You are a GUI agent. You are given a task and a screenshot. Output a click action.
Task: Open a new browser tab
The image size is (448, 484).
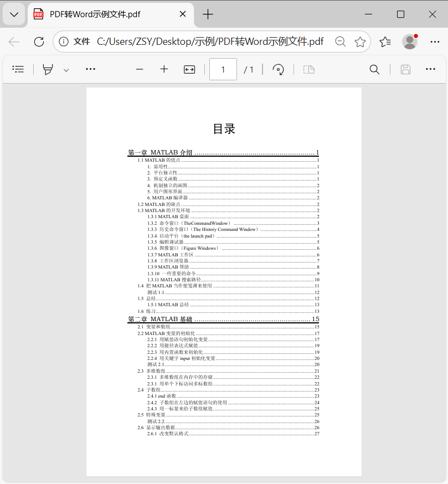207,14
